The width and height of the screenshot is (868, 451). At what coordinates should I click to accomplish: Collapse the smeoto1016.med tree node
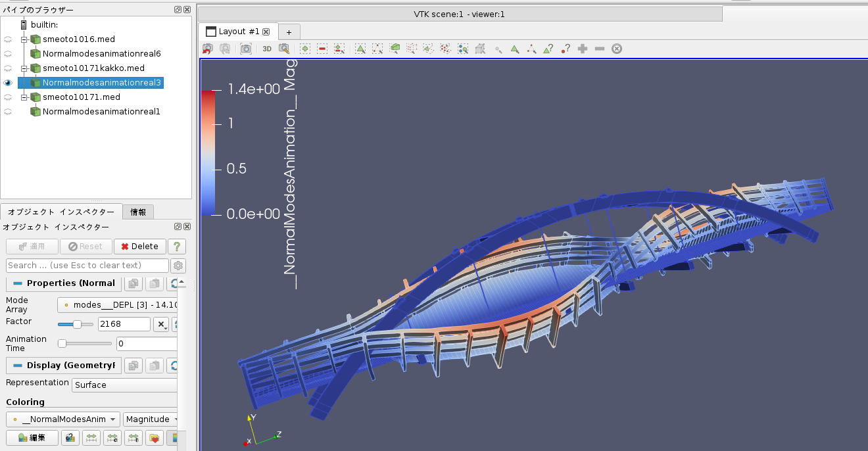click(x=24, y=39)
